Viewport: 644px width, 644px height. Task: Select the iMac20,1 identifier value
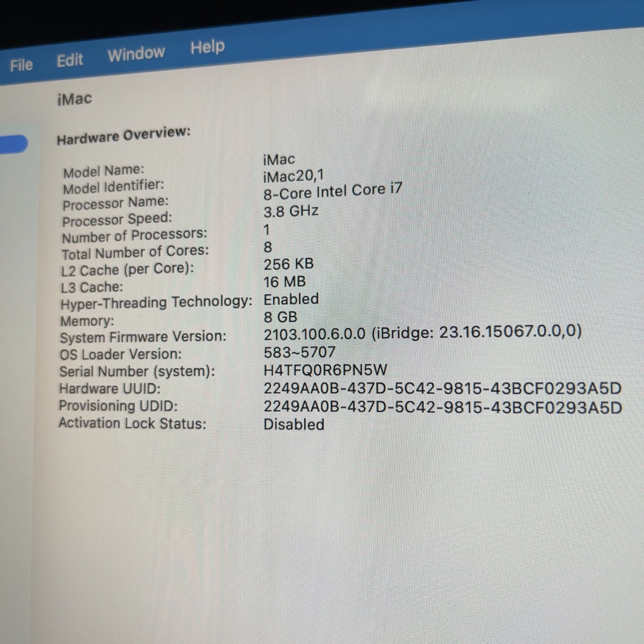(294, 176)
